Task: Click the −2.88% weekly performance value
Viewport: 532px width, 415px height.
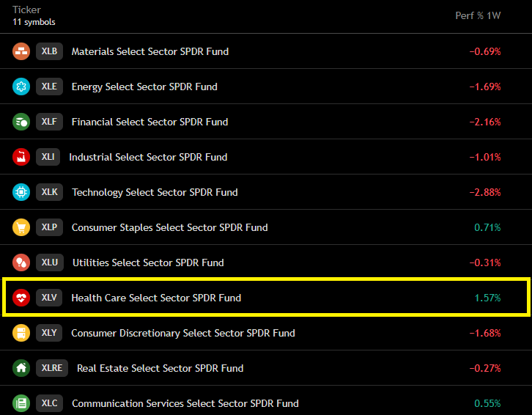Action: (x=485, y=193)
